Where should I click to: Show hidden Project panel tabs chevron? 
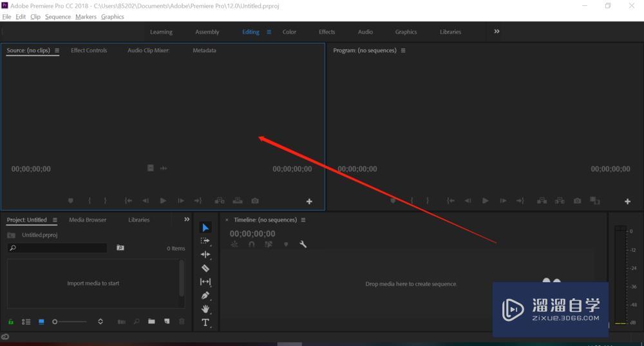pyautogui.click(x=187, y=220)
